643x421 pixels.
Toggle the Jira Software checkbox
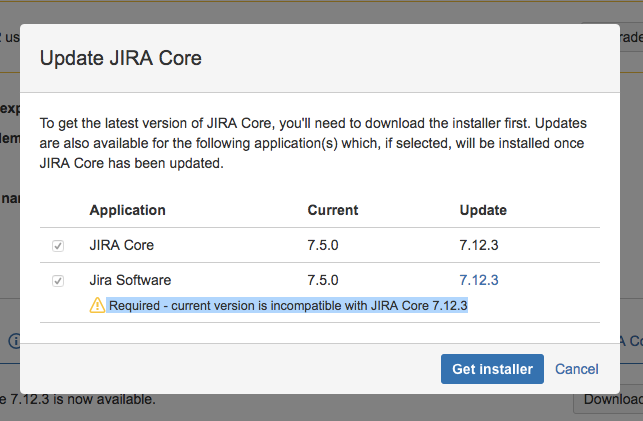point(58,281)
